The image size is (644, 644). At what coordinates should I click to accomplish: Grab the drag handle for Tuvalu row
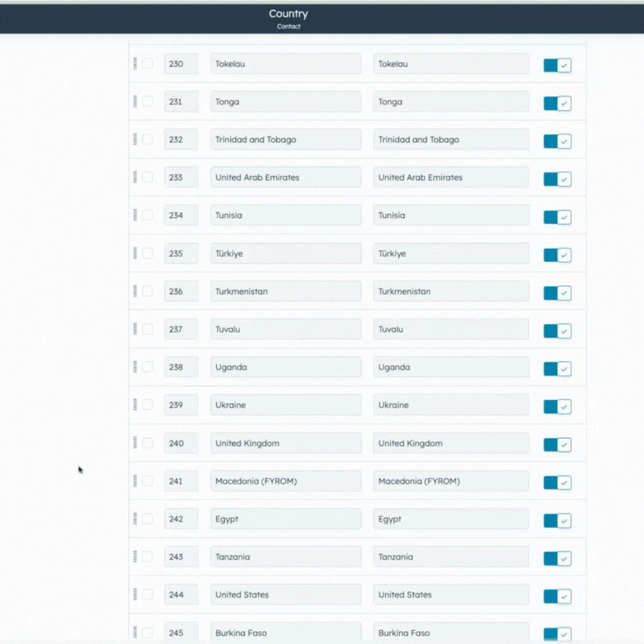135,328
